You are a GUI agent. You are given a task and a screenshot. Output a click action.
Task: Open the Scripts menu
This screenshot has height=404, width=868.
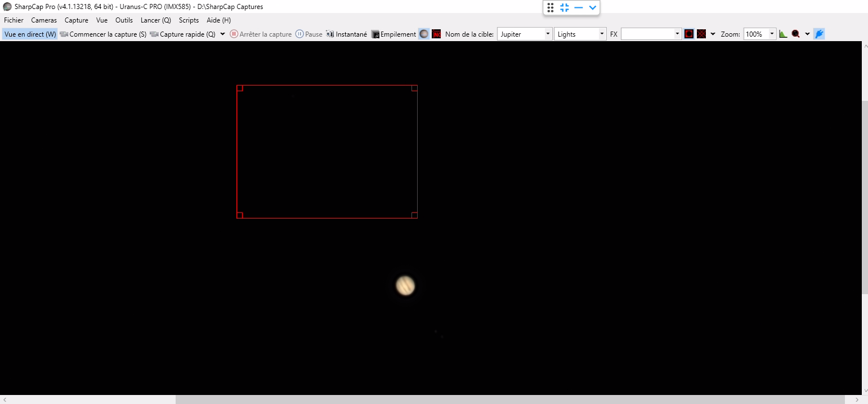coord(189,20)
